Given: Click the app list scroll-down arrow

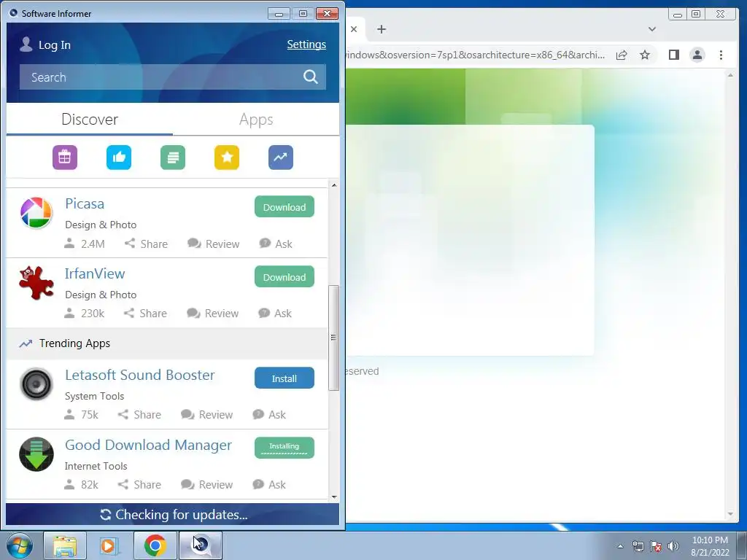Looking at the screenshot, I should 334,497.
